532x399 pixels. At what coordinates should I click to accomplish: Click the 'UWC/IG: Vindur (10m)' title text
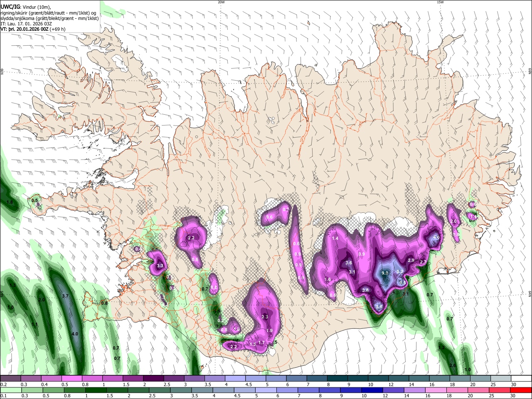[25, 7]
